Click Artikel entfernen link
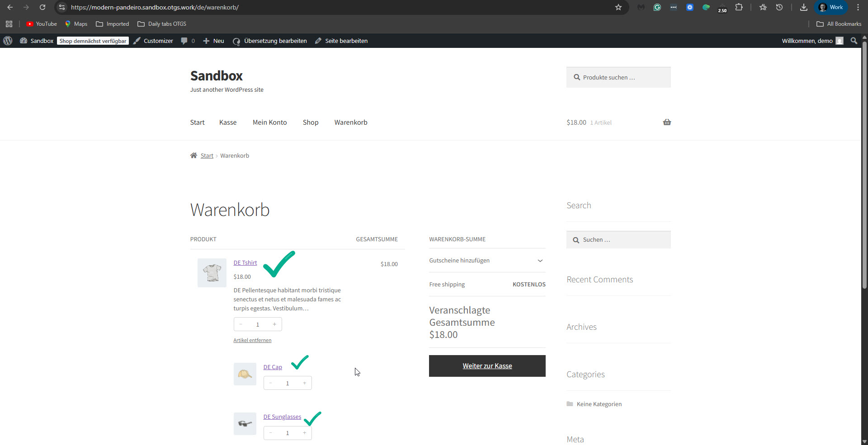Viewport: 868px width, 445px height. (x=252, y=340)
